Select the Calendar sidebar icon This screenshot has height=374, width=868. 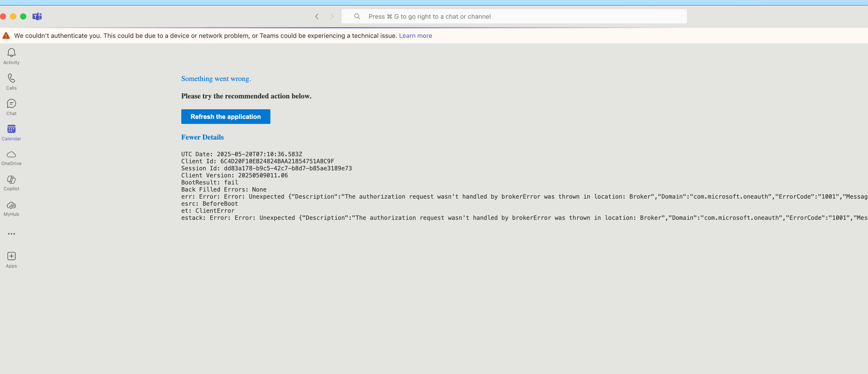[11, 129]
